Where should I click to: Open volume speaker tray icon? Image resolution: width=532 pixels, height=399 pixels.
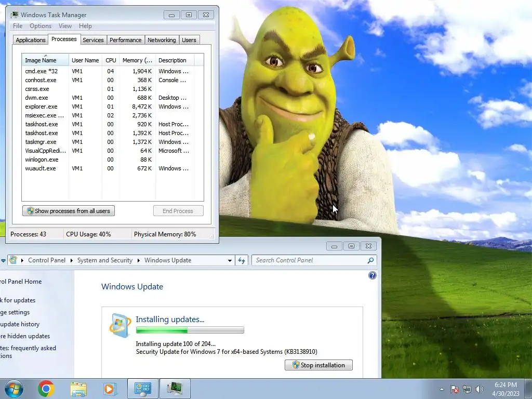[x=480, y=389]
